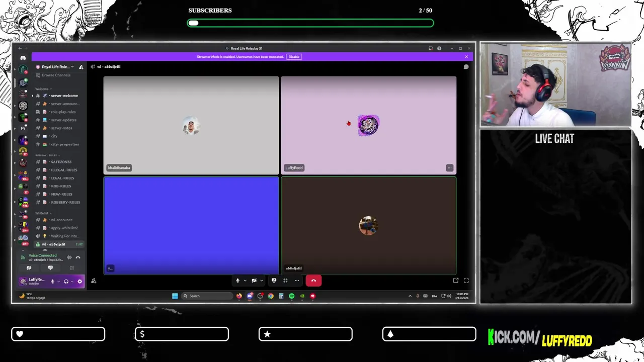Toggle microphone mute in call toolbar
644x362 pixels.
237,281
